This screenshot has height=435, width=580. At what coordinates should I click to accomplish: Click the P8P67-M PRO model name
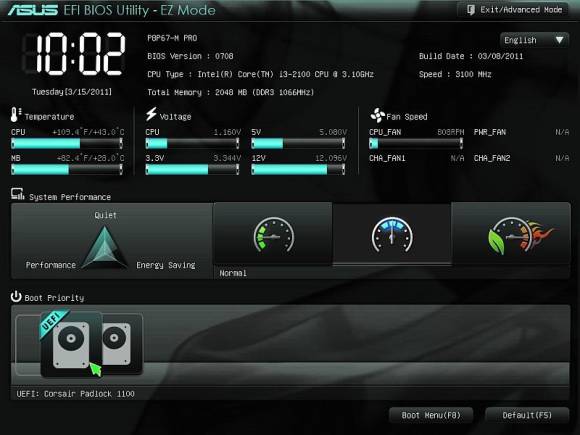pos(172,38)
